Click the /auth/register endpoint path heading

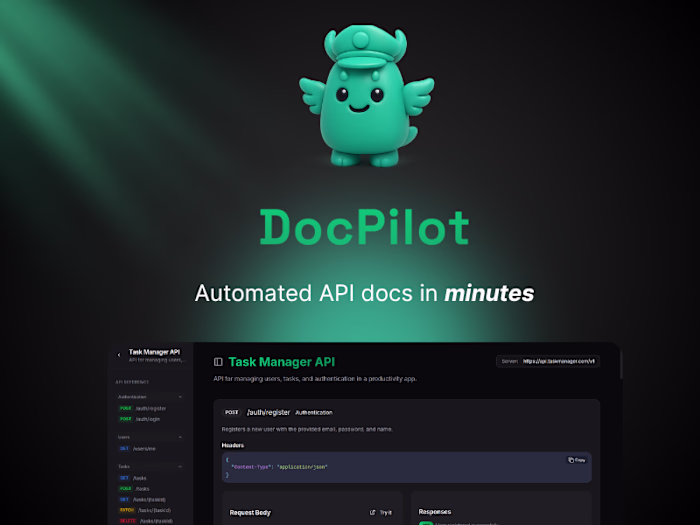(268, 412)
